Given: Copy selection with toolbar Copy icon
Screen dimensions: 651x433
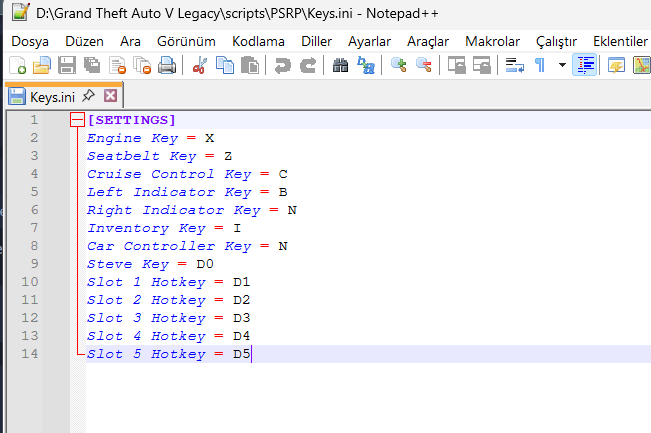Looking at the screenshot, I should 225,65.
